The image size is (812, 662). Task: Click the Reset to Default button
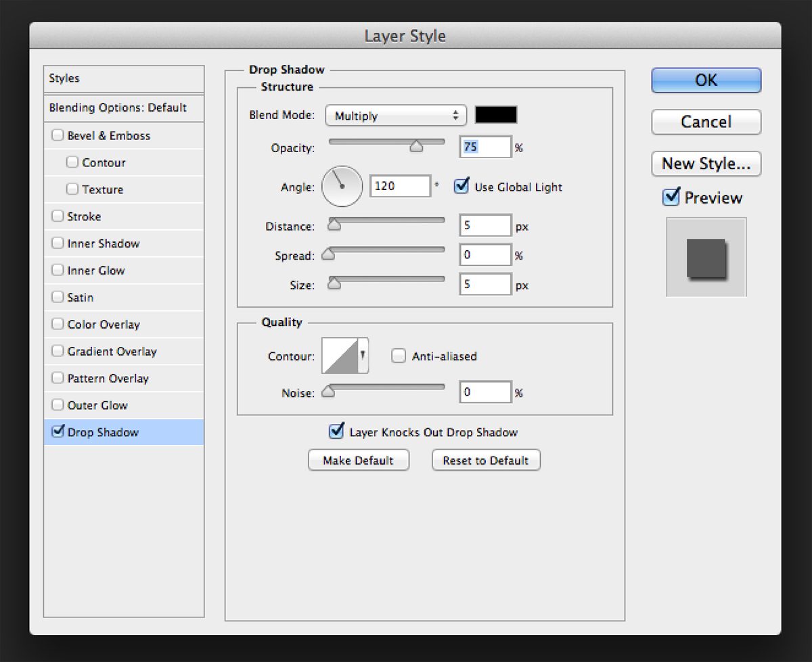(486, 460)
